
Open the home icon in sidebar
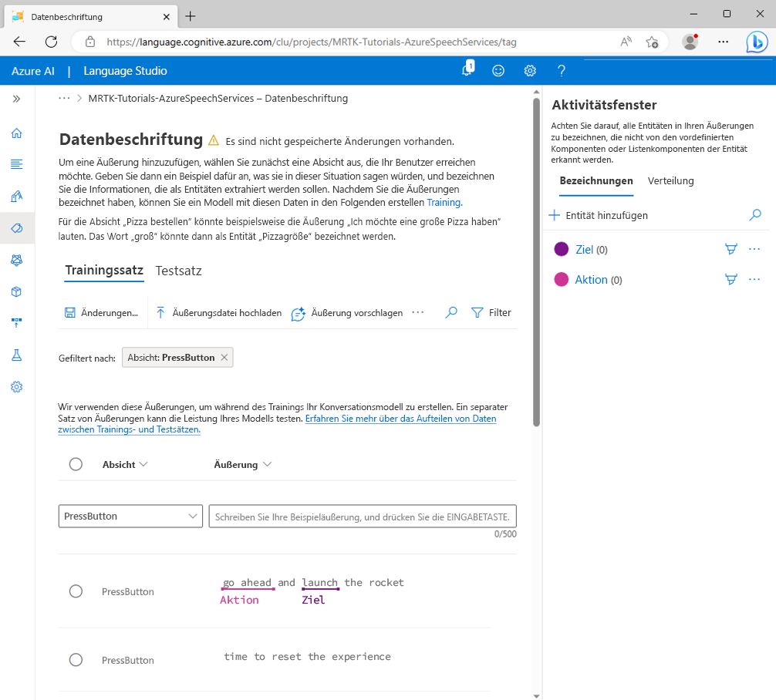click(x=16, y=133)
